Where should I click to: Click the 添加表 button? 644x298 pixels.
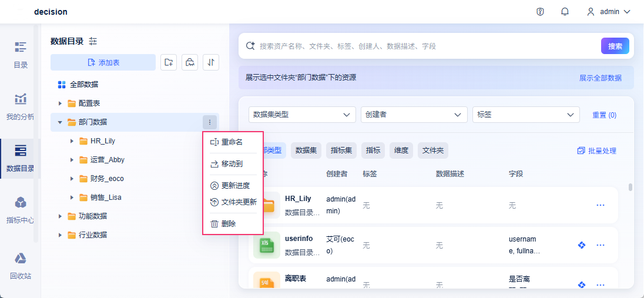coord(103,62)
